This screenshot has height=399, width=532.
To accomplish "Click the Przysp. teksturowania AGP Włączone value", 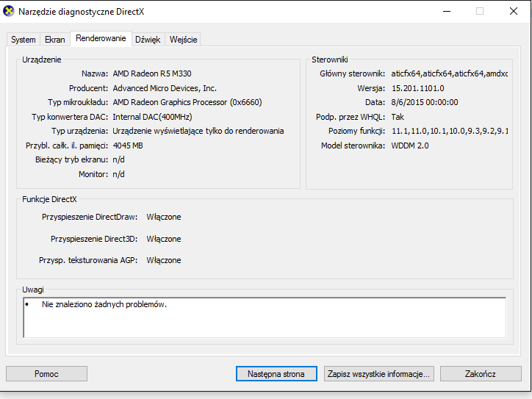I will click(x=164, y=260).
